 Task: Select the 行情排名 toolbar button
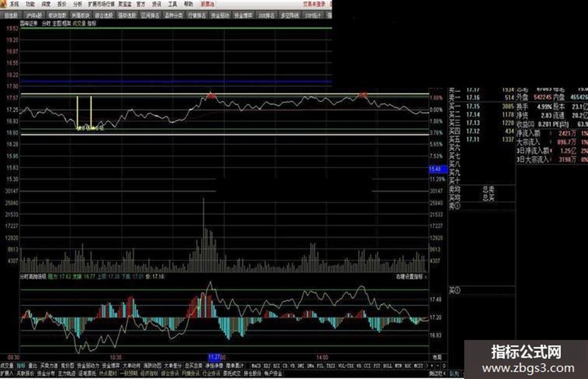pos(197,16)
